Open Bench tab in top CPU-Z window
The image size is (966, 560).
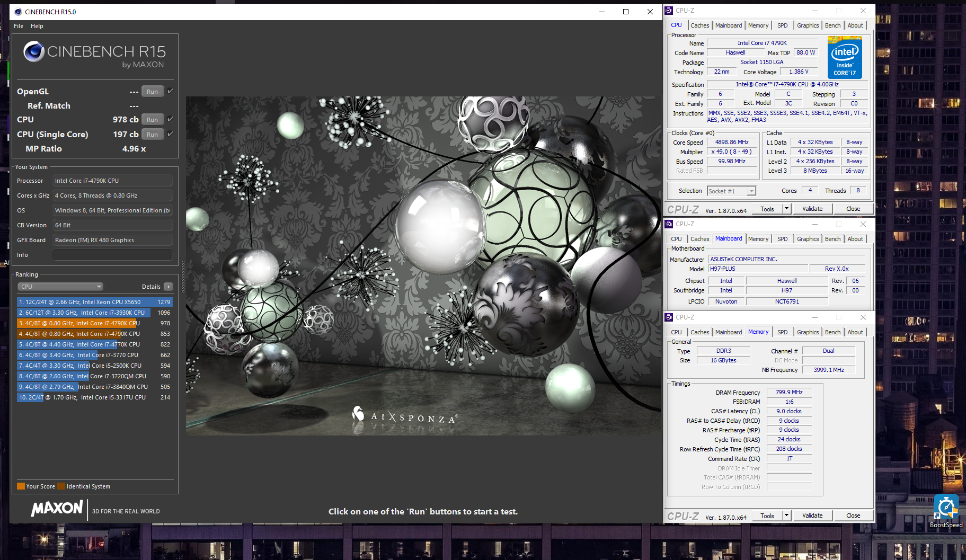click(x=832, y=25)
